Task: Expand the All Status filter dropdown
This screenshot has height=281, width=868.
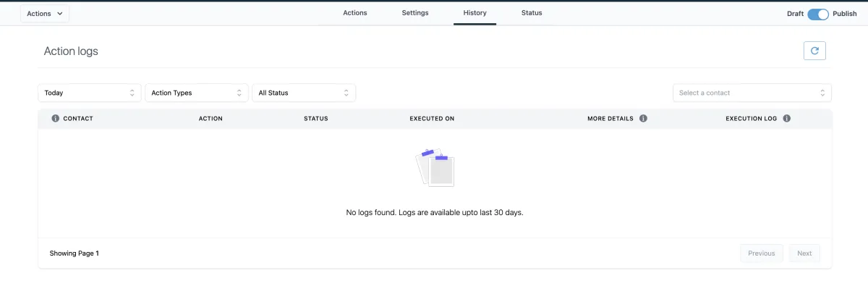Action: [x=304, y=93]
